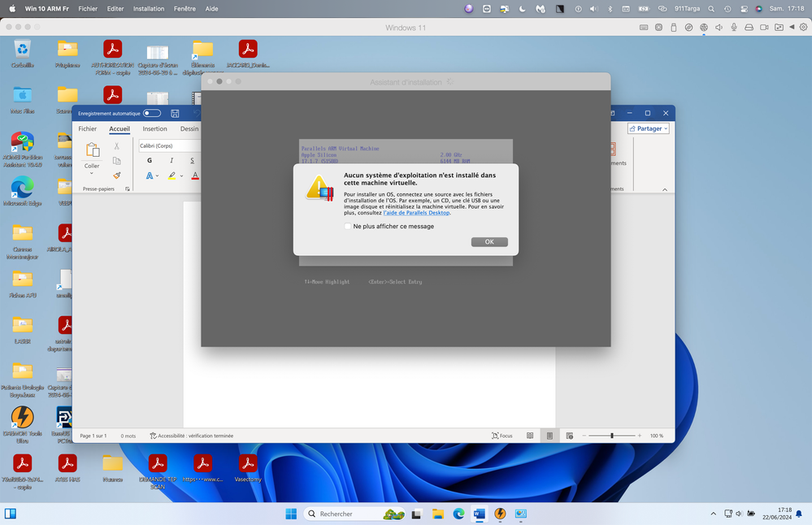Open Parallels configuration gear icon

pos(803,28)
